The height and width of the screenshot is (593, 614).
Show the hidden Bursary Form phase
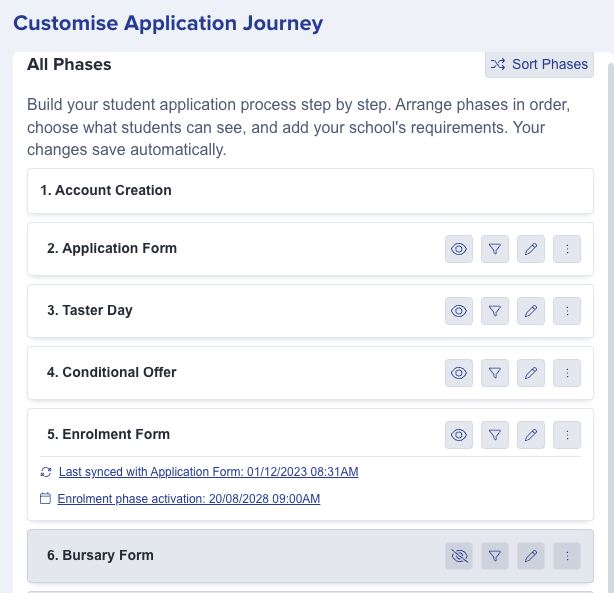click(x=459, y=556)
